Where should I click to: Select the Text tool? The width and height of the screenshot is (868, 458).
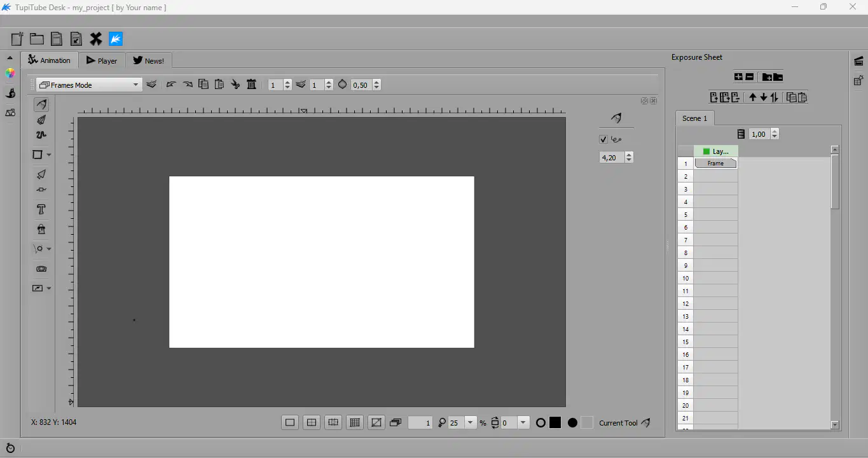click(41, 209)
